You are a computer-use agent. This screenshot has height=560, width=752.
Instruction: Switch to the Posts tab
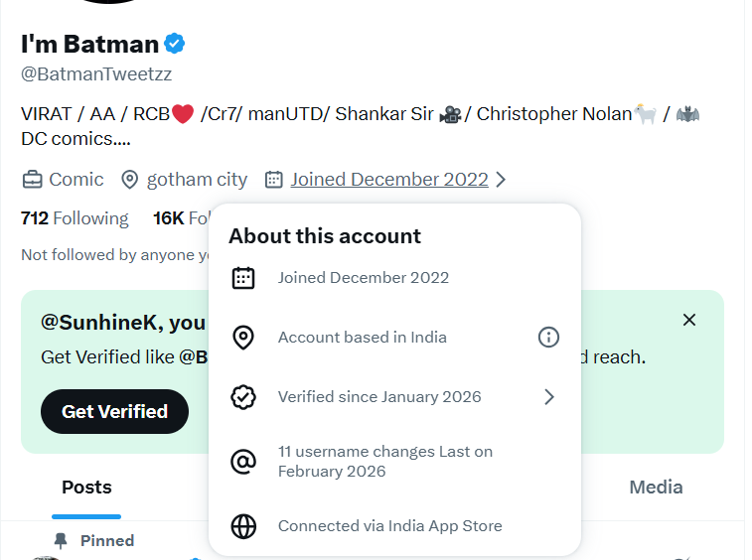click(x=86, y=488)
